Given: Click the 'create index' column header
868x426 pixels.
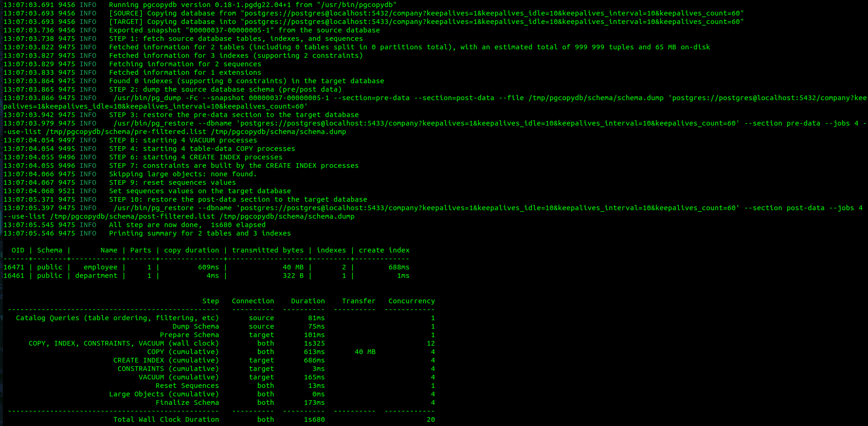Looking at the screenshot, I should (x=384, y=250).
